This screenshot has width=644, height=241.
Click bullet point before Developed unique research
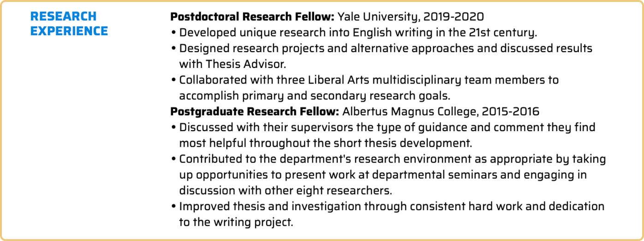(x=173, y=33)
